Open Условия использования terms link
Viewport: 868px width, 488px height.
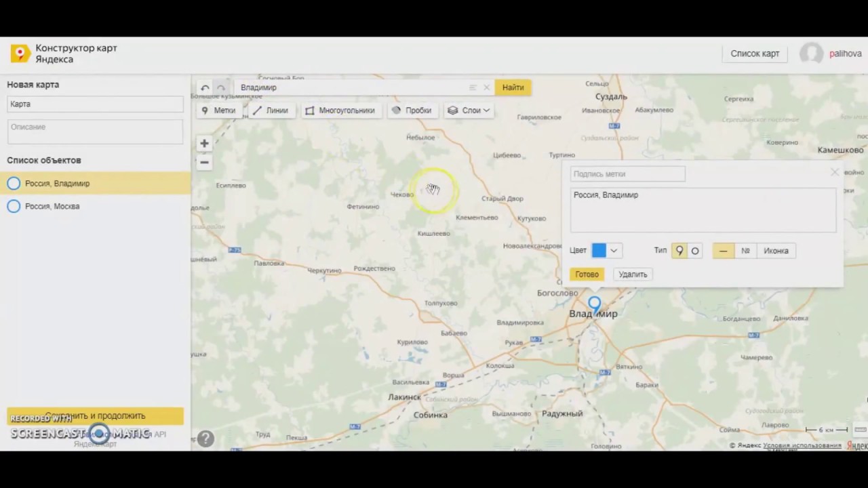coord(802,445)
